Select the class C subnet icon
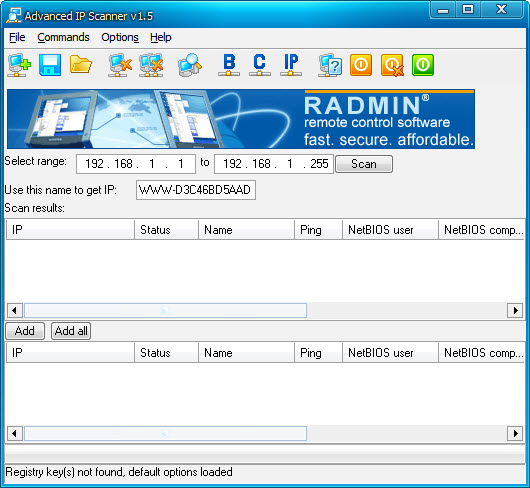530x488 pixels. click(x=260, y=65)
